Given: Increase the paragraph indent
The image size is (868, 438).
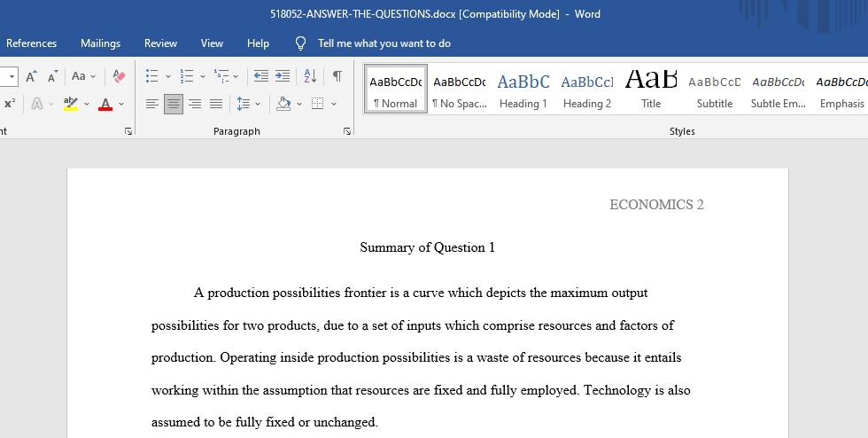Looking at the screenshot, I should click(x=283, y=76).
